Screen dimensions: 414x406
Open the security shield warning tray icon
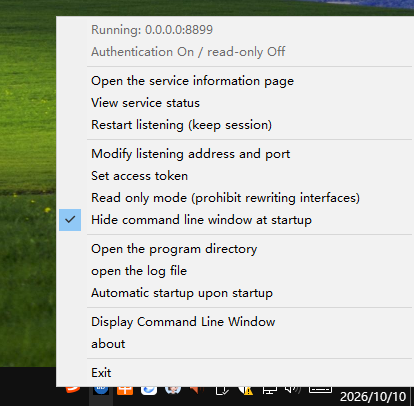(245, 390)
